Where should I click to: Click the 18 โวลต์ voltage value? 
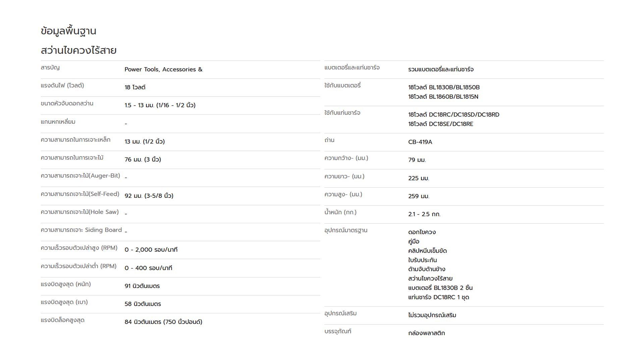click(135, 87)
